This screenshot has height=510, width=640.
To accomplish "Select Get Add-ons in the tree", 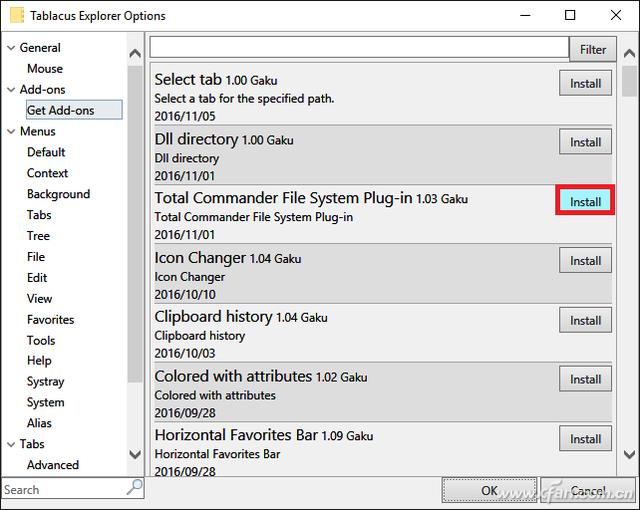I will pos(74,110).
